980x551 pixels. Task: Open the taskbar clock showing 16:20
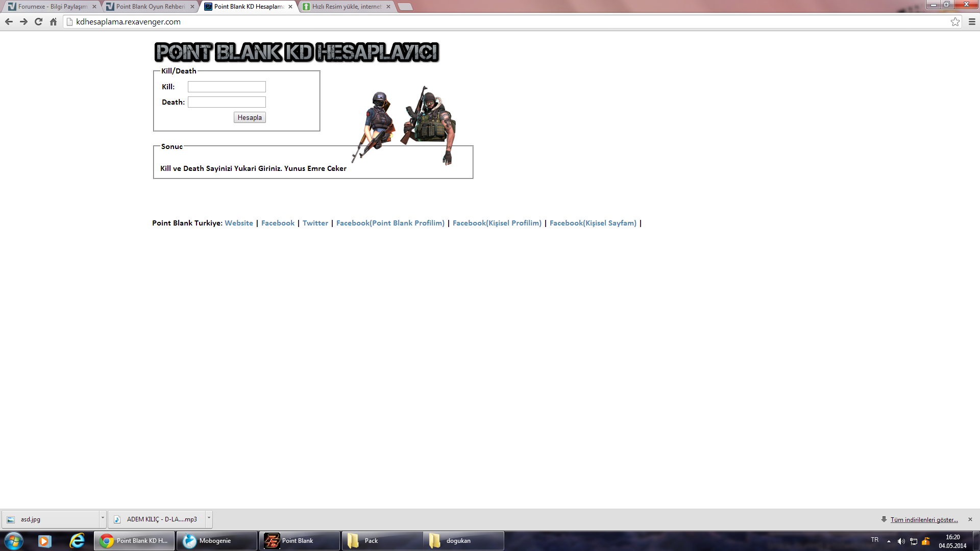(x=952, y=541)
